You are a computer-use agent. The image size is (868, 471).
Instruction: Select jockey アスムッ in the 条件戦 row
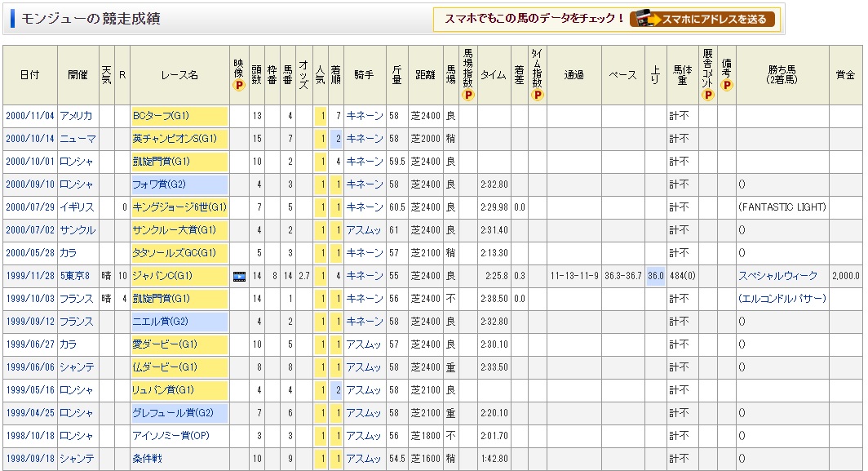(364, 459)
